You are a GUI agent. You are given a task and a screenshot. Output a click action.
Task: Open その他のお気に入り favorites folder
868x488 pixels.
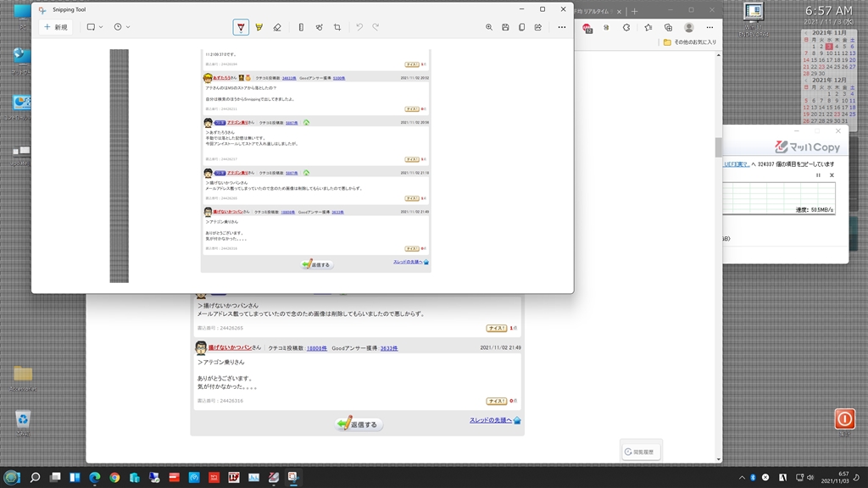point(690,42)
